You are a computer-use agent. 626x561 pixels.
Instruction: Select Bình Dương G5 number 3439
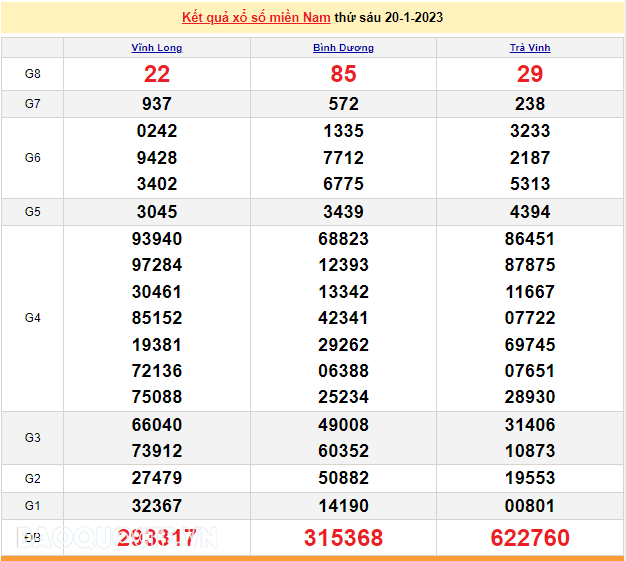[x=343, y=212]
